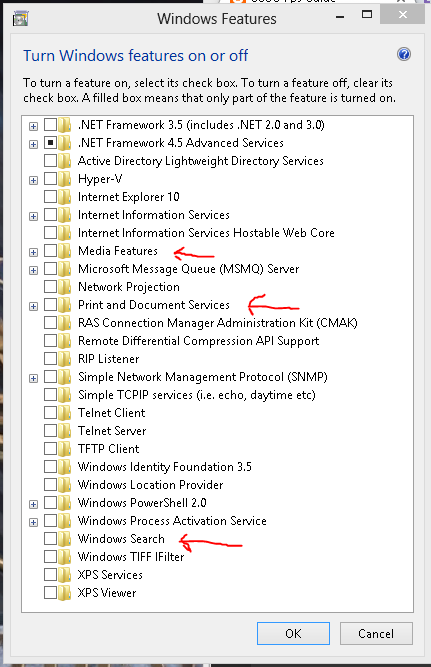Click the folder icon beside TFTP Client
The height and width of the screenshot is (667, 431).
(65, 449)
